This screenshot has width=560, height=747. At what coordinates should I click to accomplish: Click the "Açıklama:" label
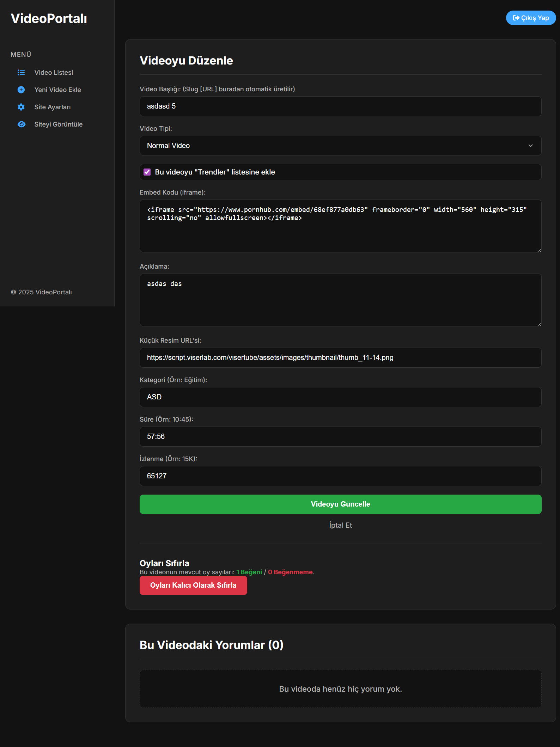[154, 267]
